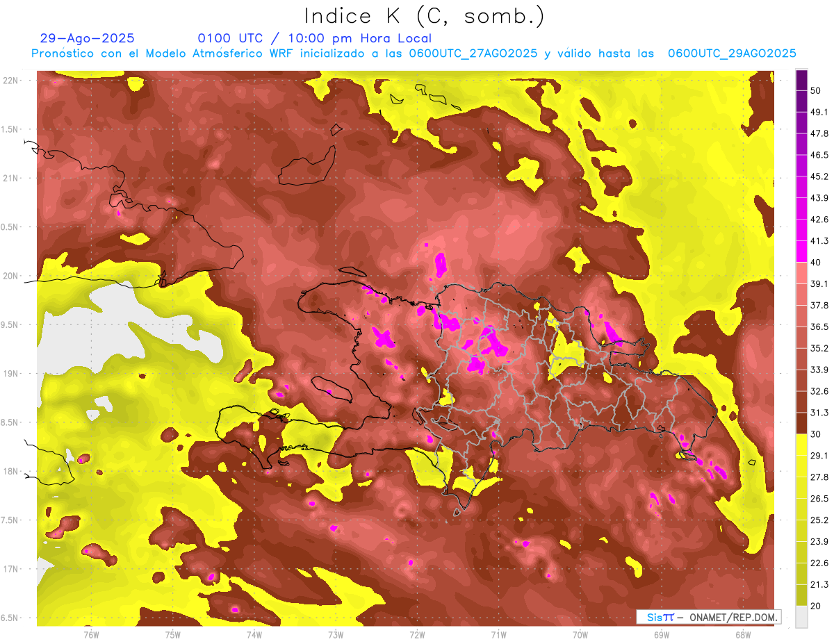Click the '18N' latitude label
The width and height of the screenshot is (834, 644).
tap(11, 471)
